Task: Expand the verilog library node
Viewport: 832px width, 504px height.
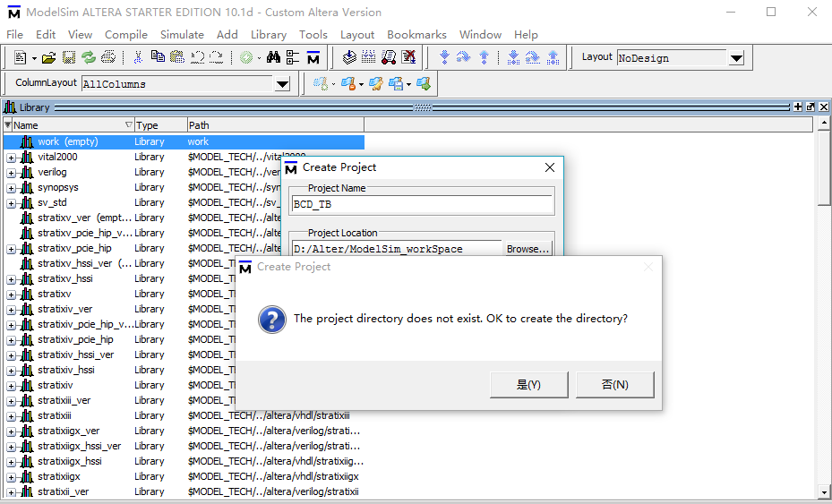Action: pyautogui.click(x=11, y=173)
